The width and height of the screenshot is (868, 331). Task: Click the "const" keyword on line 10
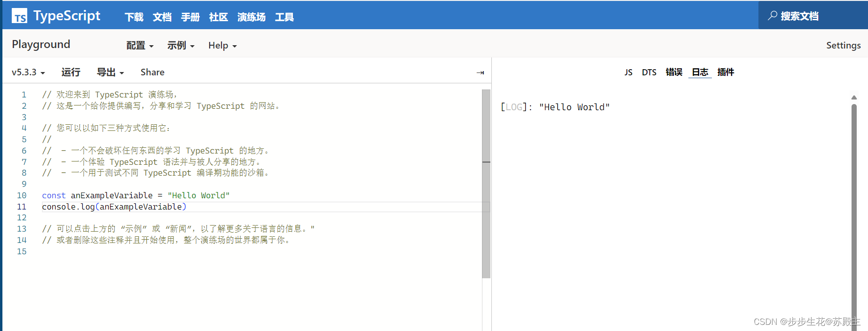coord(54,195)
